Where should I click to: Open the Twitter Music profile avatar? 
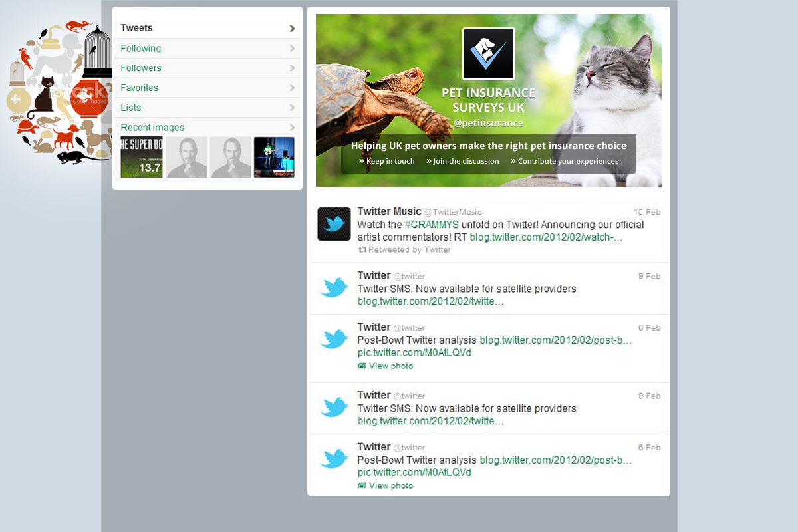(334, 224)
